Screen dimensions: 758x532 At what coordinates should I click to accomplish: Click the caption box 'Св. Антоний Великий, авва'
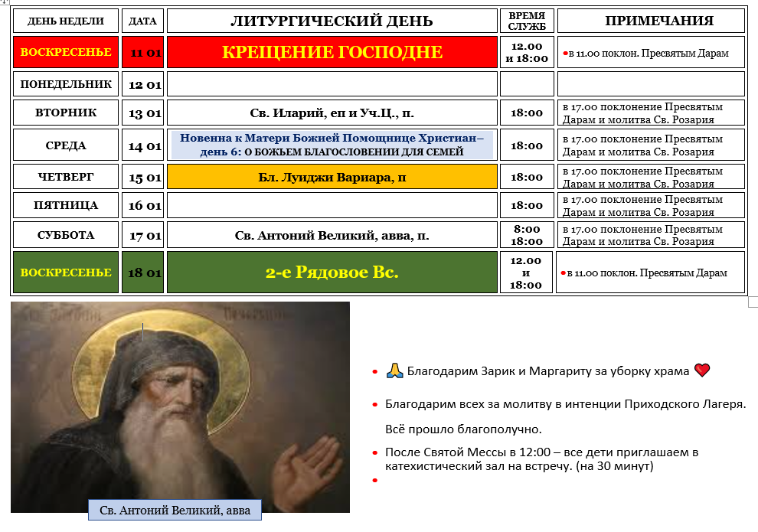175,510
